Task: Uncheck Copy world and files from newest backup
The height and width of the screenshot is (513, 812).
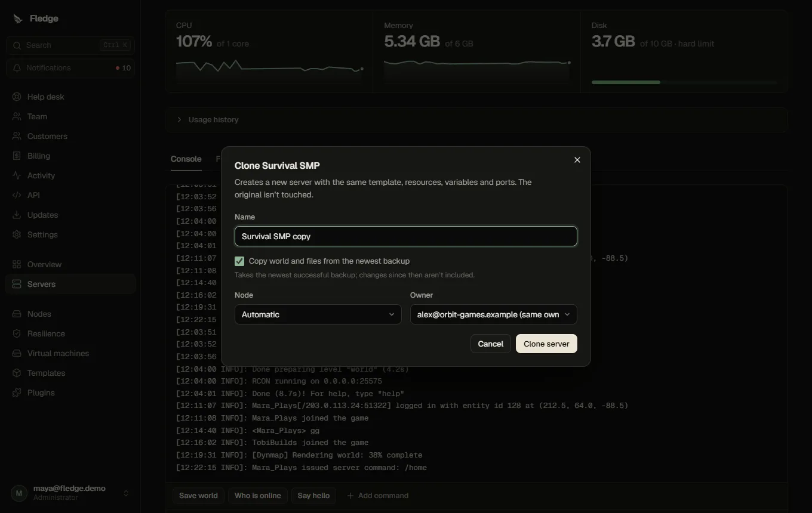Action: 239,261
